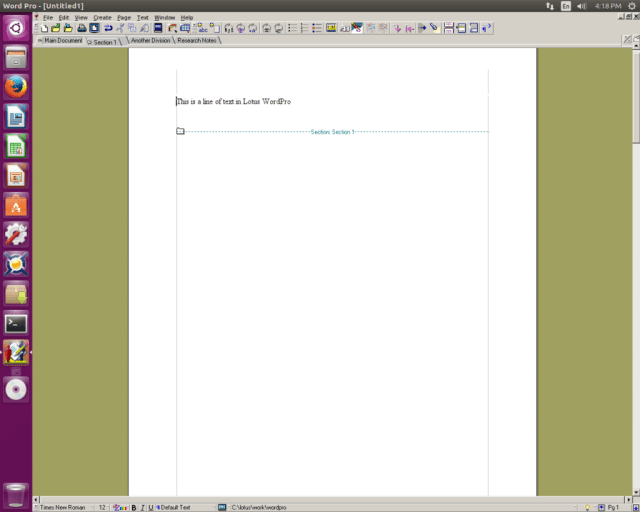Click the Create table grid icon
This screenshot has width=640, height=512.
coord(185,28)
